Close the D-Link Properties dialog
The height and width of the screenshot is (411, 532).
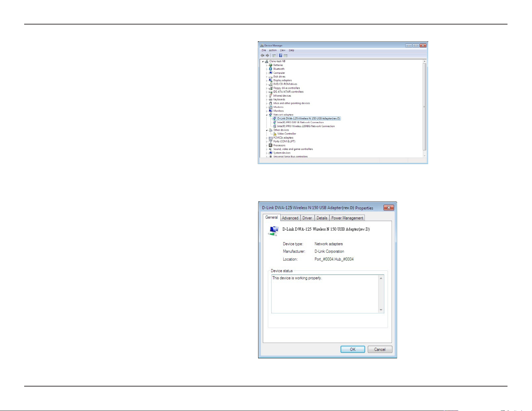[388, 208]
